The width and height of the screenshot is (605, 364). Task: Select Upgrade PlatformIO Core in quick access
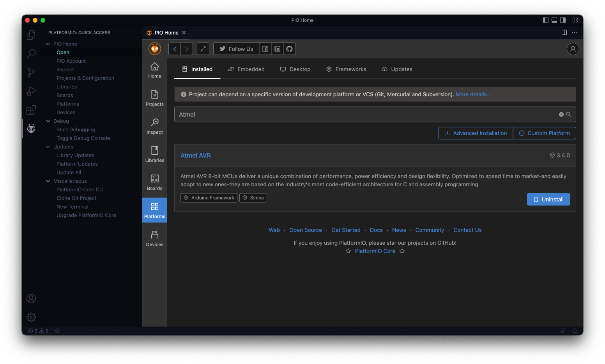pyautogui.click(x=86, y=215)
